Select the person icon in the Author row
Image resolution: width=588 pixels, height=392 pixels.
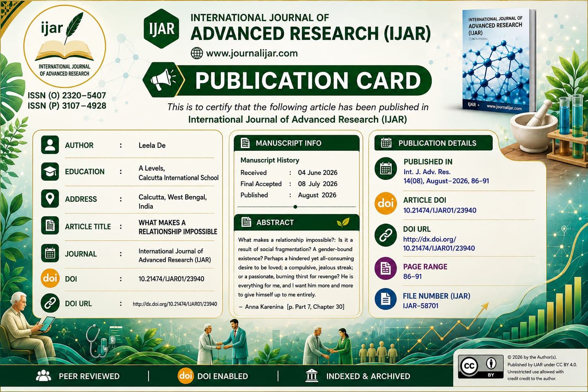pos(50,145)
